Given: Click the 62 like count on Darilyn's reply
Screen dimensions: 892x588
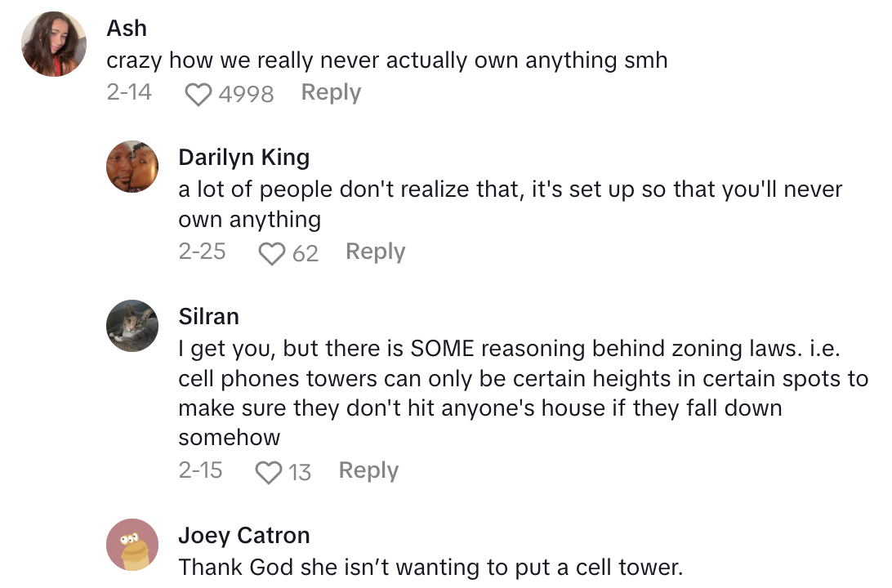Looking at the screenshot, I should (x=305, y=254).
